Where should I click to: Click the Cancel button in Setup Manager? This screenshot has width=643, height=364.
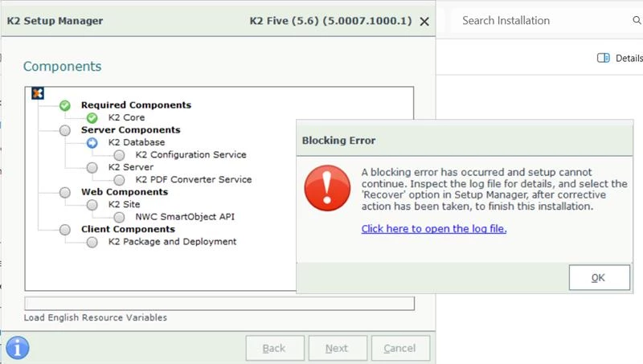tap(400, 348)
